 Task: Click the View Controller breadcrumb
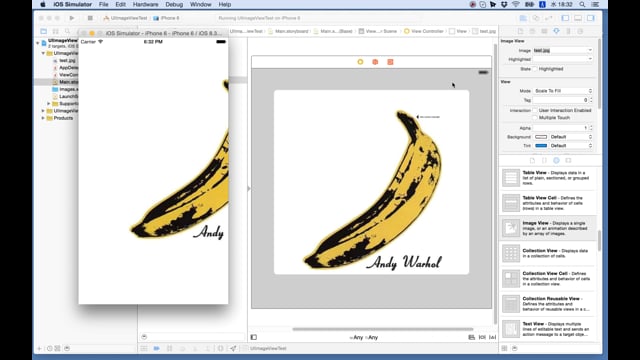tap(424, 31)
